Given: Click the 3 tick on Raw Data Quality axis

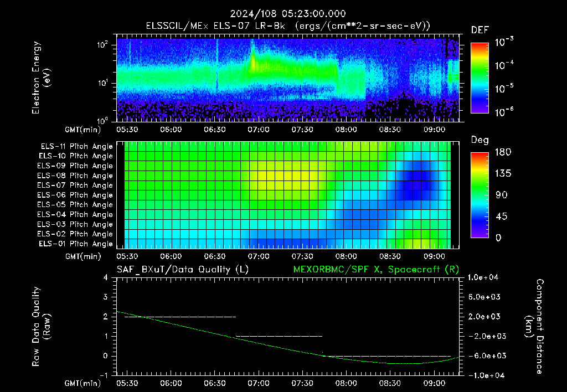Looking at the screenshot, I should coord(106,297).
